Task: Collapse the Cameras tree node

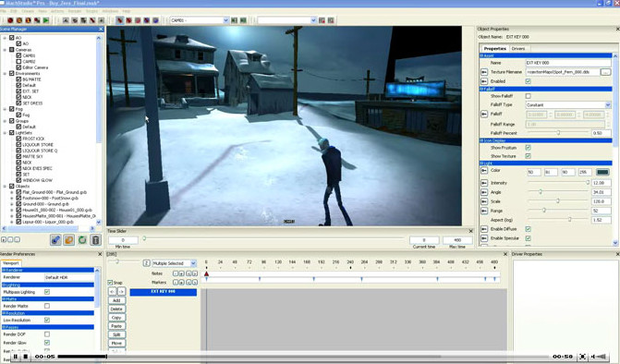Action: pos(5,50)
